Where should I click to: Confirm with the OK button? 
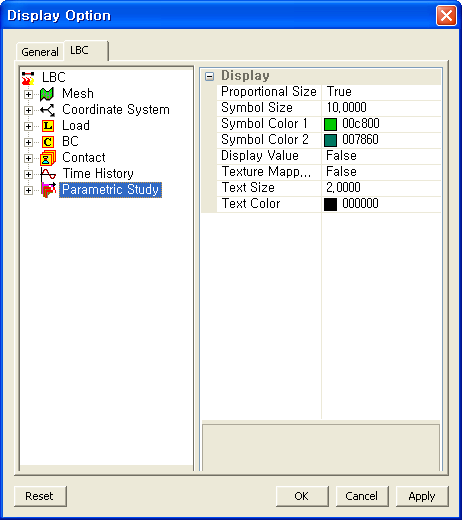tap(302, 496)
